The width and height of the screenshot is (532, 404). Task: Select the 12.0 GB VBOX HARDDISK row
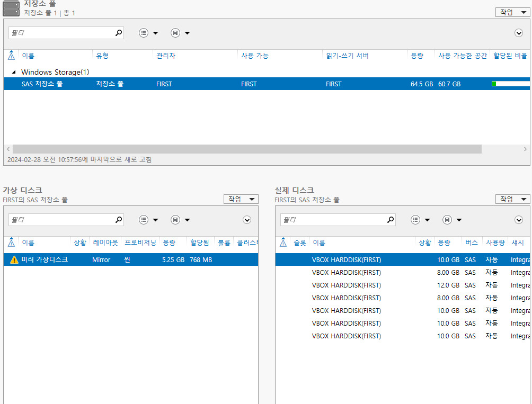coord(402,285)
